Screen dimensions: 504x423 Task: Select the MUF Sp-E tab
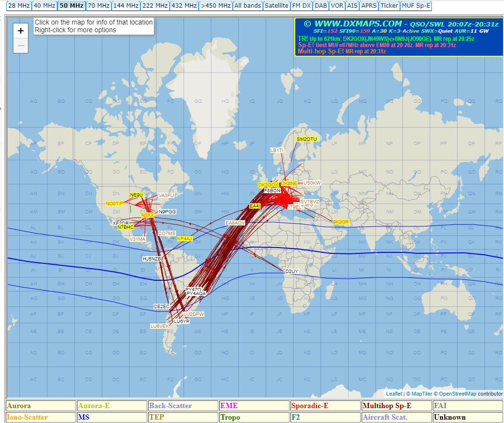(416, 5)
